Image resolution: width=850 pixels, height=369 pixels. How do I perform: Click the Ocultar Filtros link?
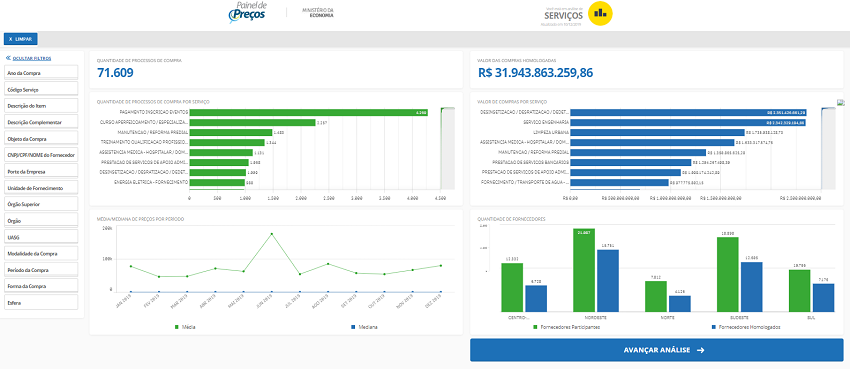[x=29, y=58]
